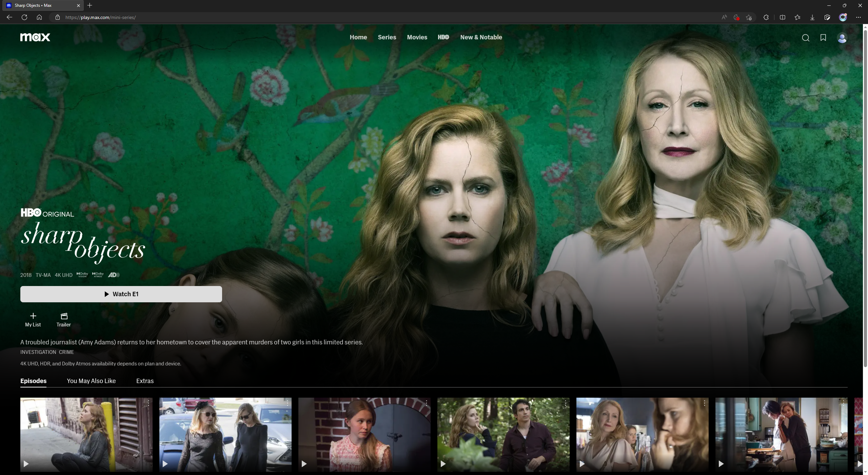This screenshot has width=868, height=475.
Task: Click the Watch E1 button
Action: (x=121, y=294)
